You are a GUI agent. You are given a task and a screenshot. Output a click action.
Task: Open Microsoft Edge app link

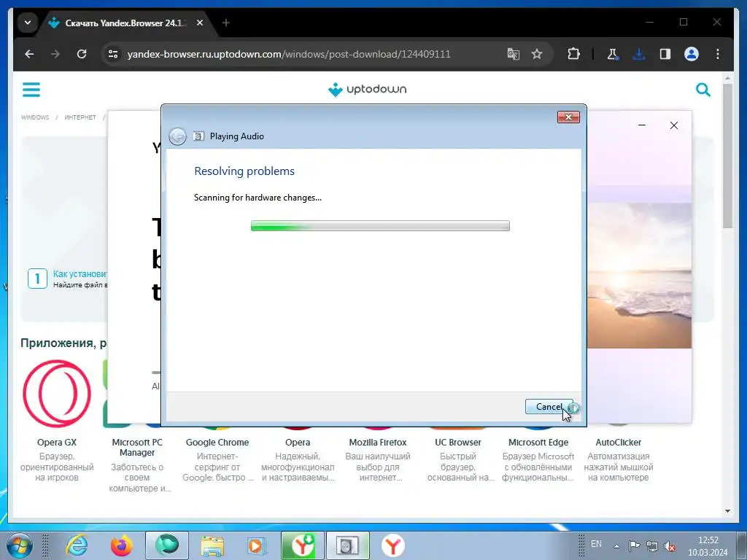538,443
